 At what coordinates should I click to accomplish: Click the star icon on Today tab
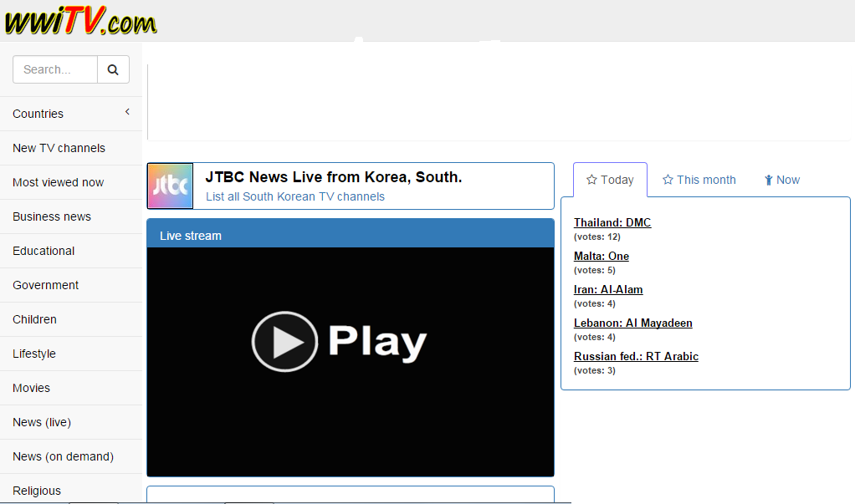click(591, 180)
